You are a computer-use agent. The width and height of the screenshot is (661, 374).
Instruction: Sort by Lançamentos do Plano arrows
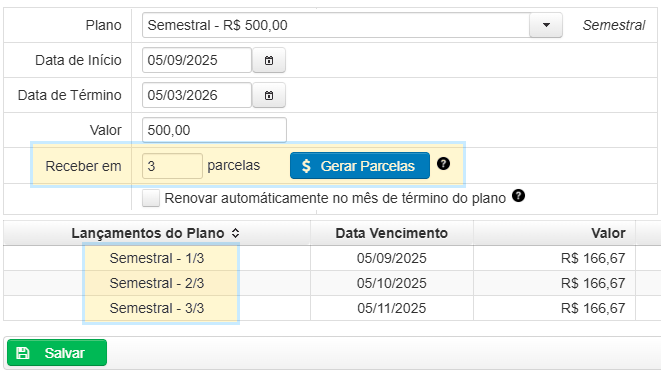(235, 233)
